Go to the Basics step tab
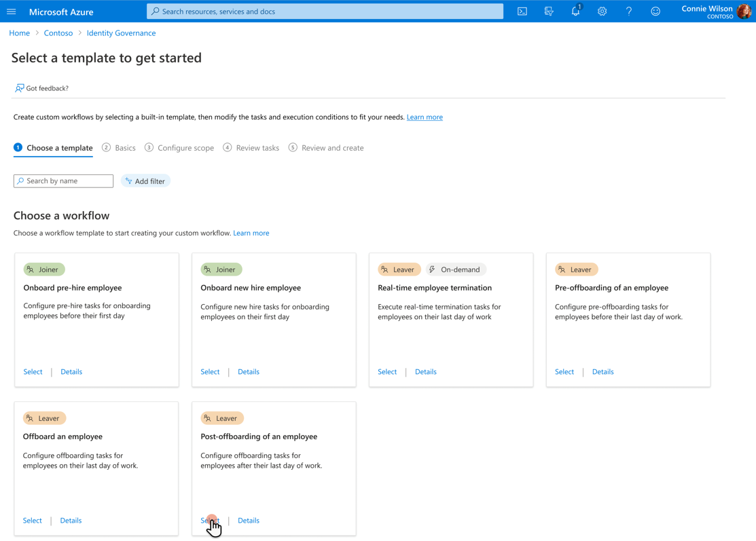756x541 pixels. coord(119,148)
